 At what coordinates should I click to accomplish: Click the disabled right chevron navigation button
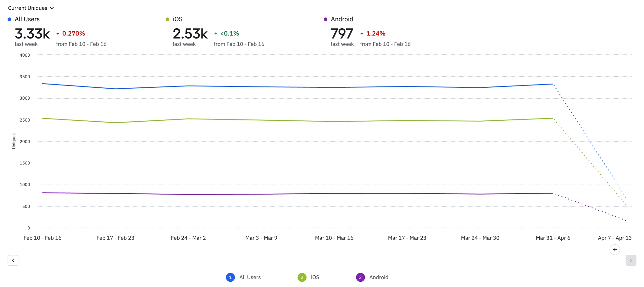[631, 260]
